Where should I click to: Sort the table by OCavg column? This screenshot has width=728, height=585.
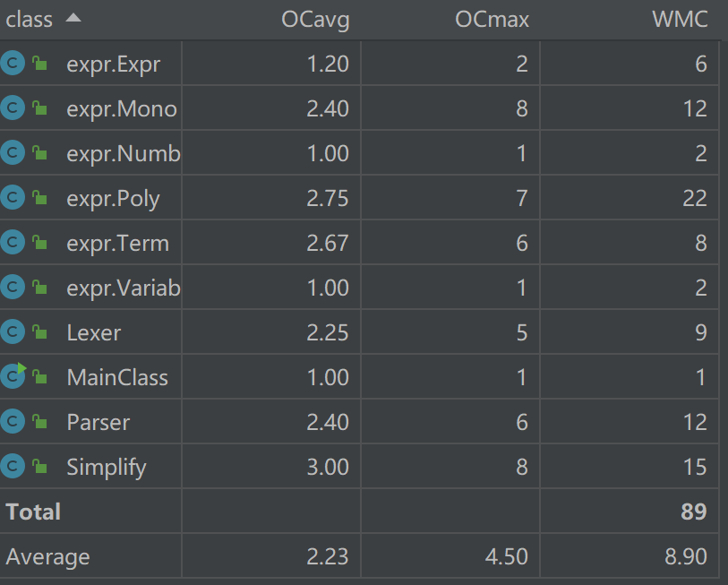(x=315, y=20)
